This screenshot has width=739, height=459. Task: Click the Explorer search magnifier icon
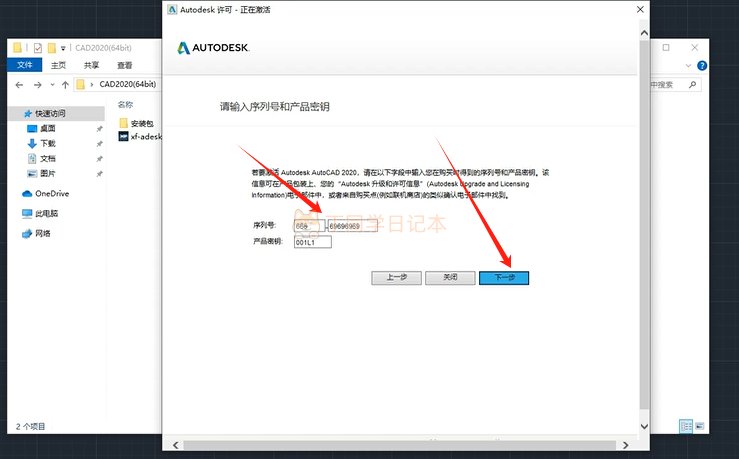[x=692, y=84]
